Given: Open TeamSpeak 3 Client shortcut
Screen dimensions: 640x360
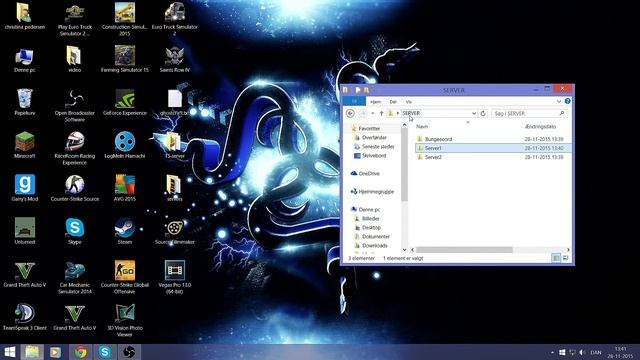Looking at the screenshot, I should [24, 316].
